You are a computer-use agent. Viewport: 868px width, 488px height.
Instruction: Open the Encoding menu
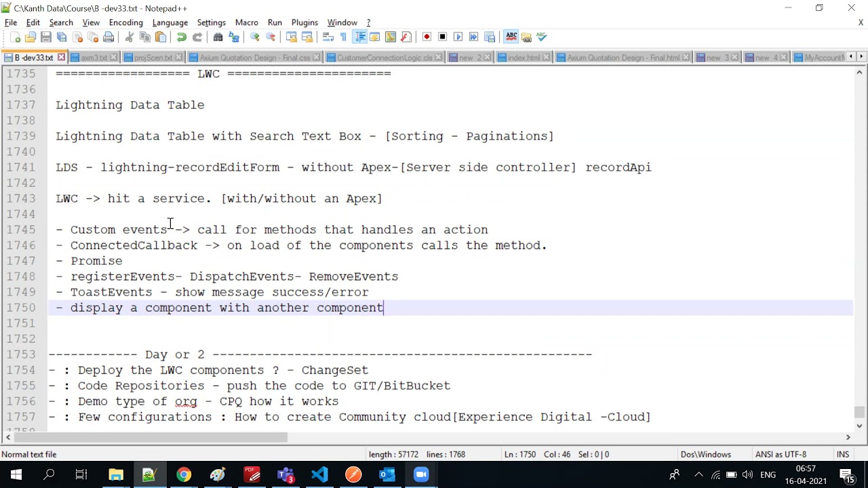tap(125, 22)
